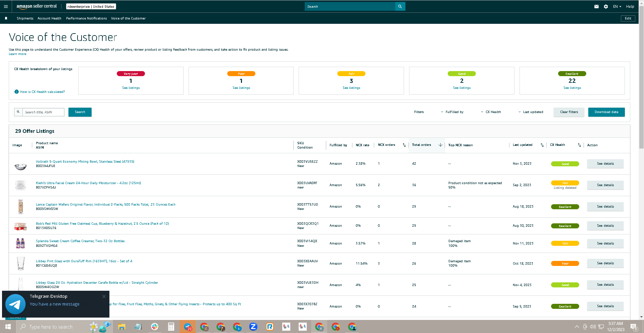Image resolution: width=644 pixels, height=333 pixels.
Task: Open Performance Notifications menu item
Action: [87, 18]
